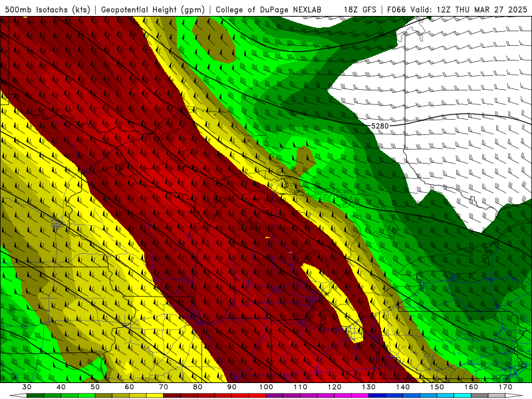This screenshot has width=532, height=399.
Task: Click the bright magenta swatch just before 130
Action: pyautogui.click(x=360, y=396)
